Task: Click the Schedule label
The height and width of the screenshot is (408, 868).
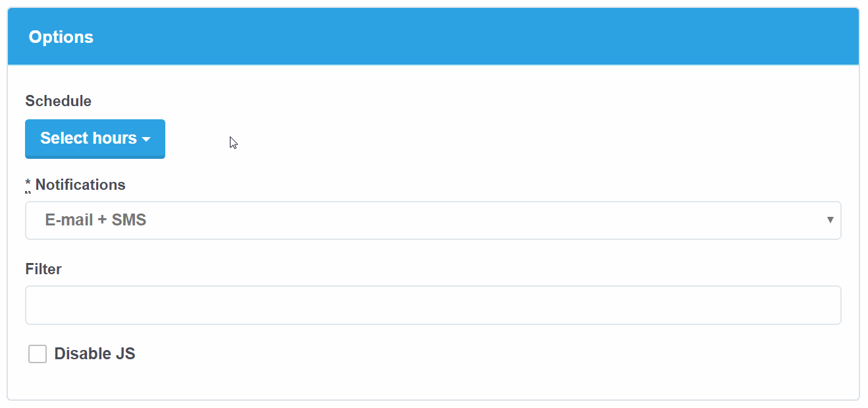Action: coord(58,101)
